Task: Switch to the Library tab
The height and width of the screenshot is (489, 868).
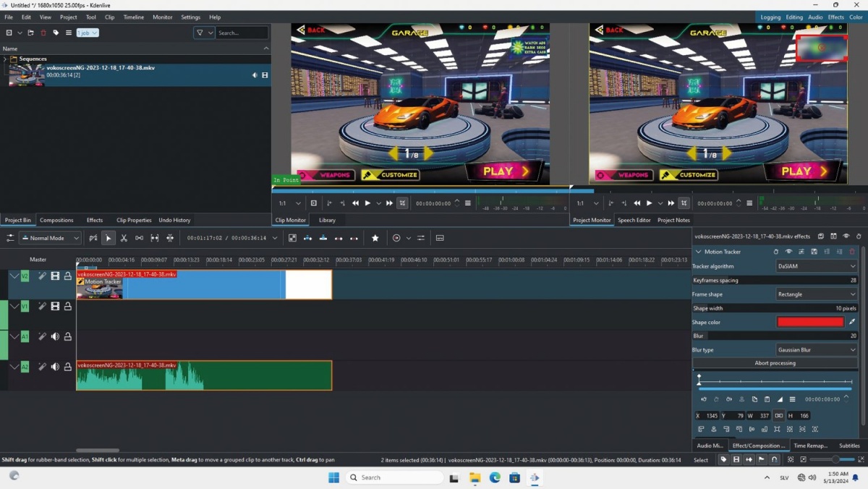Action: pyautogui.click(x=327, y=220)
